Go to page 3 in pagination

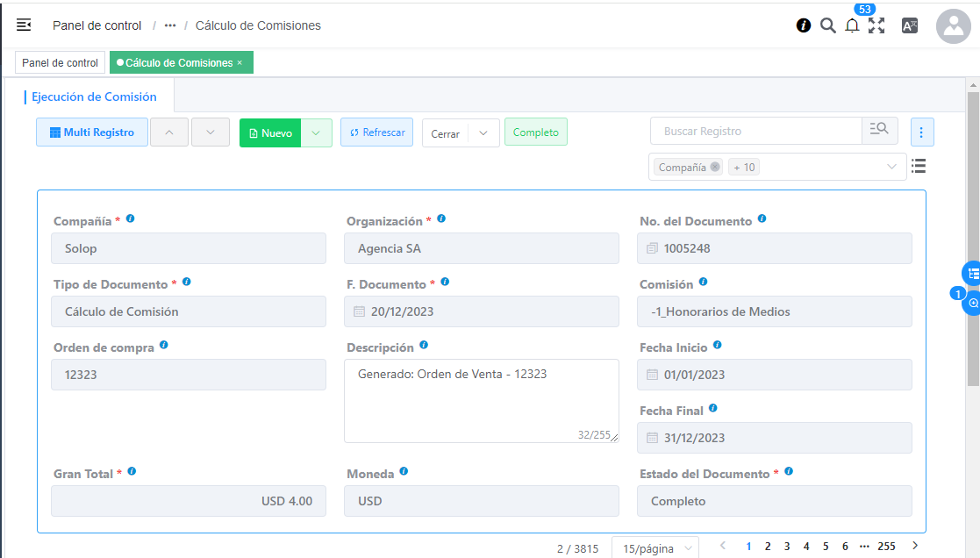click(787, 546)
